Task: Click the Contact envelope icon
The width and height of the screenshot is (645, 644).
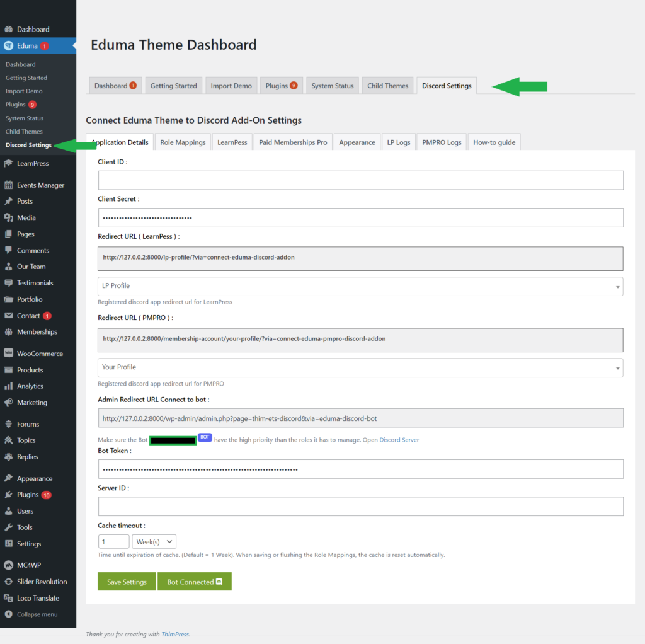Action: pos(9,316)
